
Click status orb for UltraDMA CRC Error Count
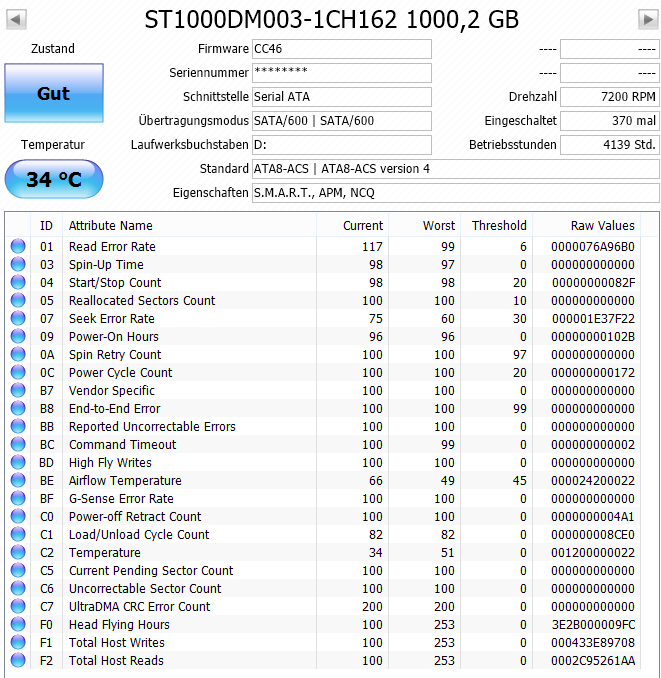tap(18, 607)
